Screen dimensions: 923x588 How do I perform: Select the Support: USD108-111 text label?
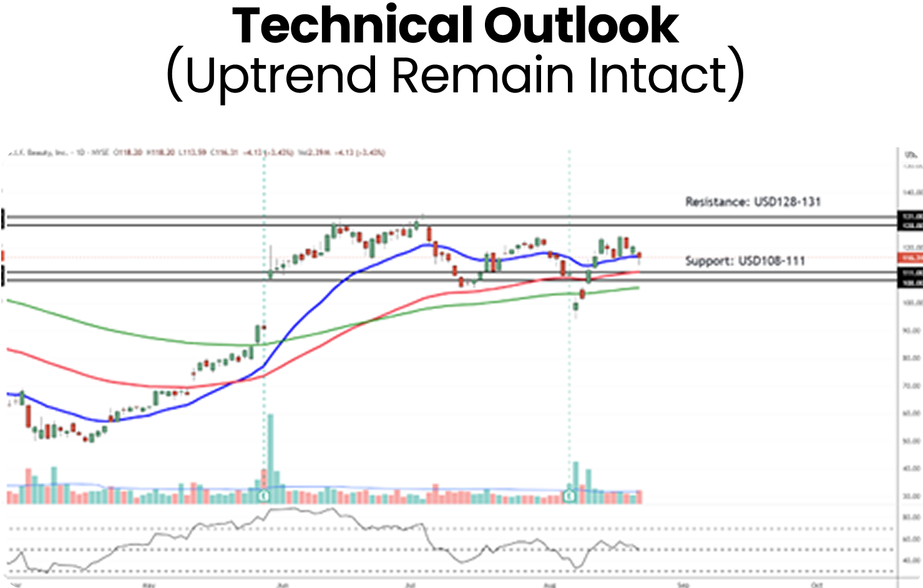745,261
